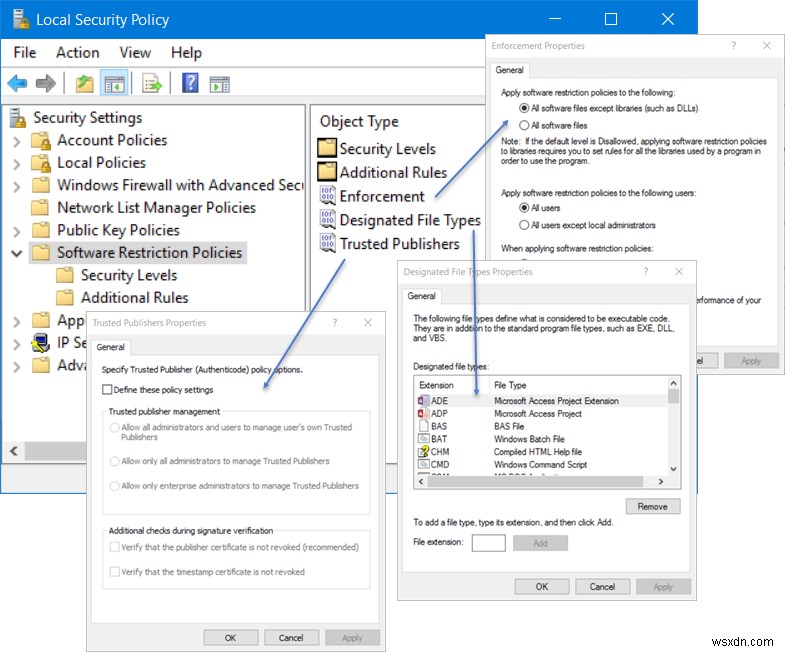The height and width of the screenshot is (652, 785).
Task: Select General tab in Trusted Publishers Properties
Action: (110, 347)
